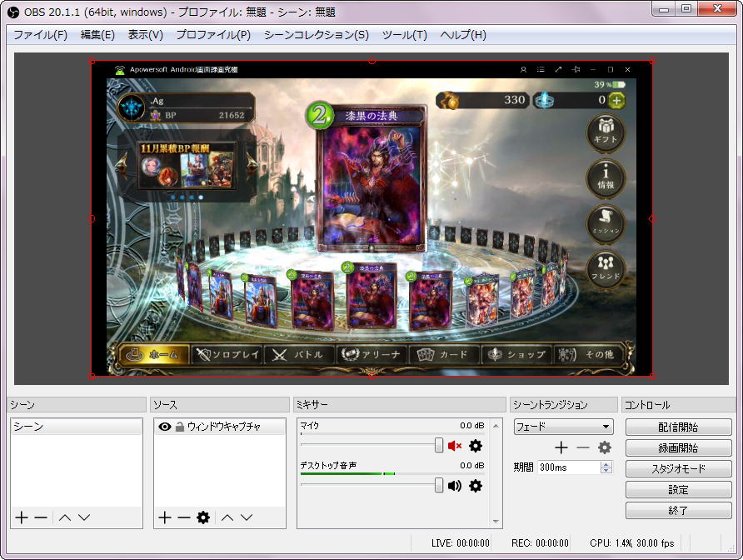Move source down arrow in sources panel

pos(247,517)
